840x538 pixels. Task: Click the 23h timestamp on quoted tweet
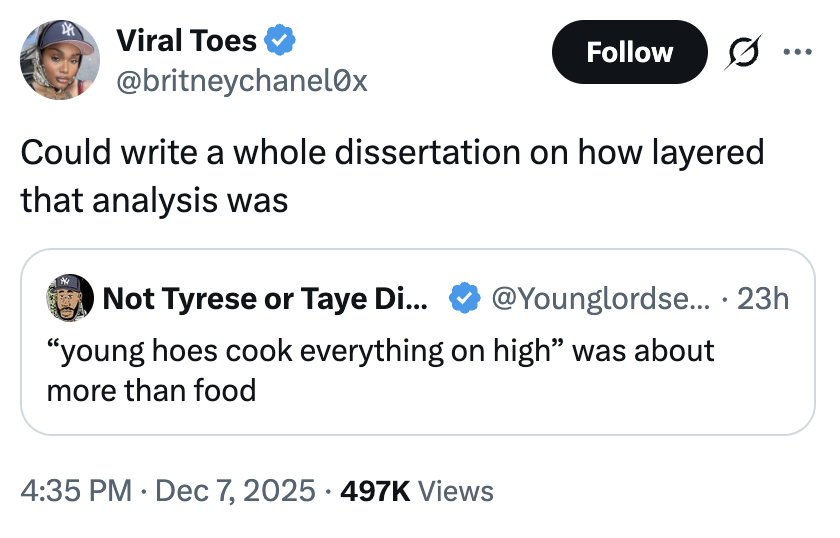pyautogui.click(x=766, y=297)
